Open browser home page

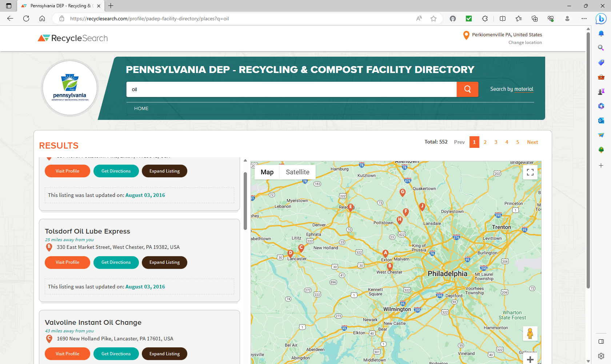[x=42, y=19]
